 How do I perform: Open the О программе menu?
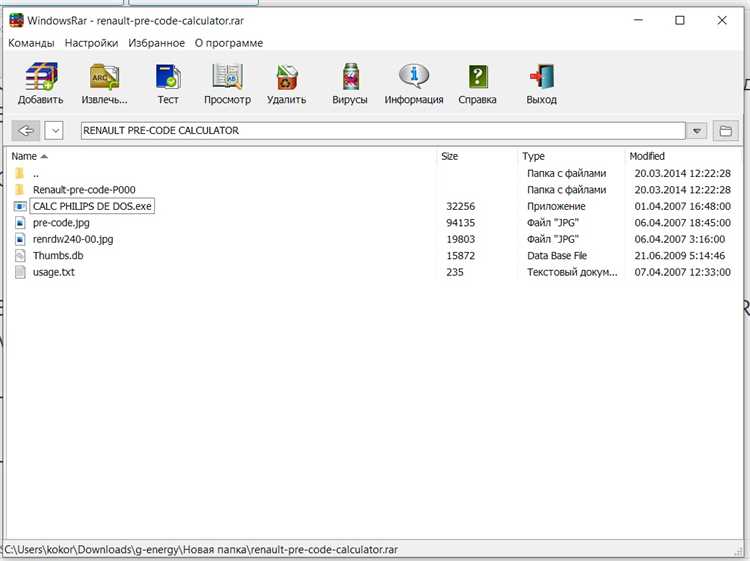[229, 43]
